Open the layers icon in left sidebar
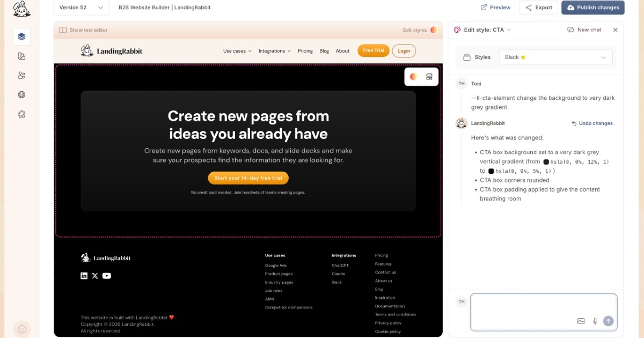The height and width of the screenshot is (338, 644). point(21,36)
